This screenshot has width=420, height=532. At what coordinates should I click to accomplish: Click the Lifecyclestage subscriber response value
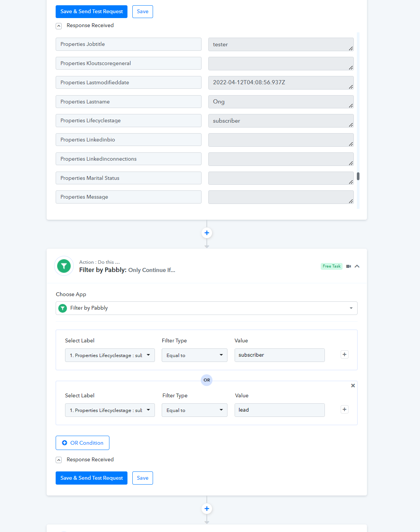tap(281, 121)
